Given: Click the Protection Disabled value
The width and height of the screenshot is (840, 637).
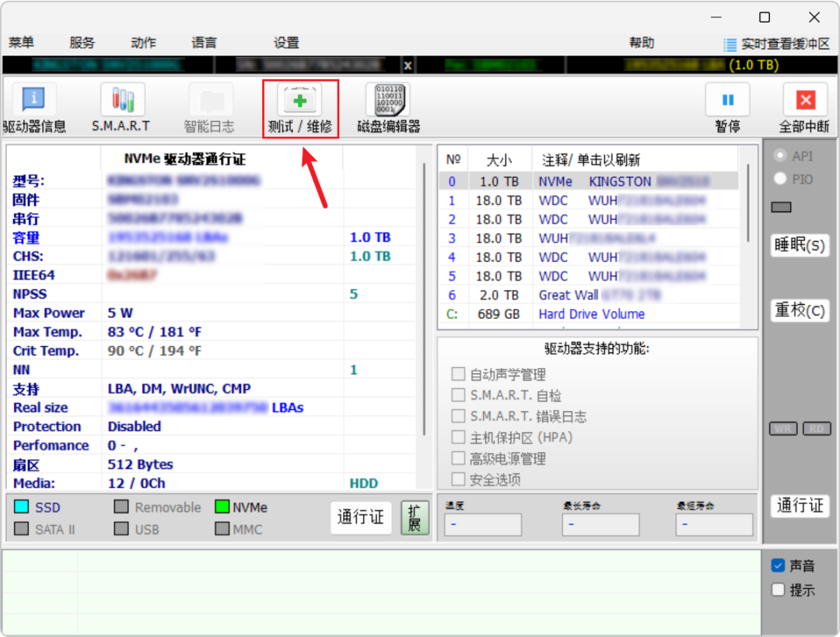Looking at the screenshot, I should [135, 426].
